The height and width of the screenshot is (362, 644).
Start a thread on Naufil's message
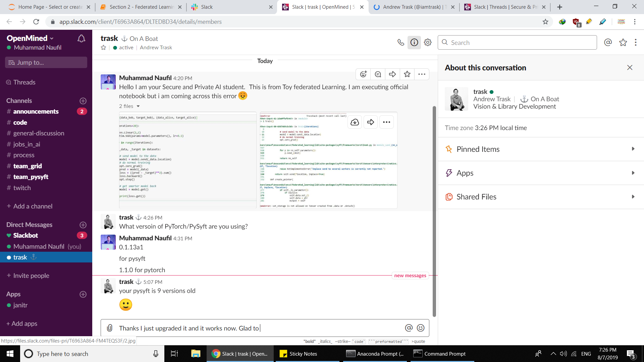tap(378, 74)
